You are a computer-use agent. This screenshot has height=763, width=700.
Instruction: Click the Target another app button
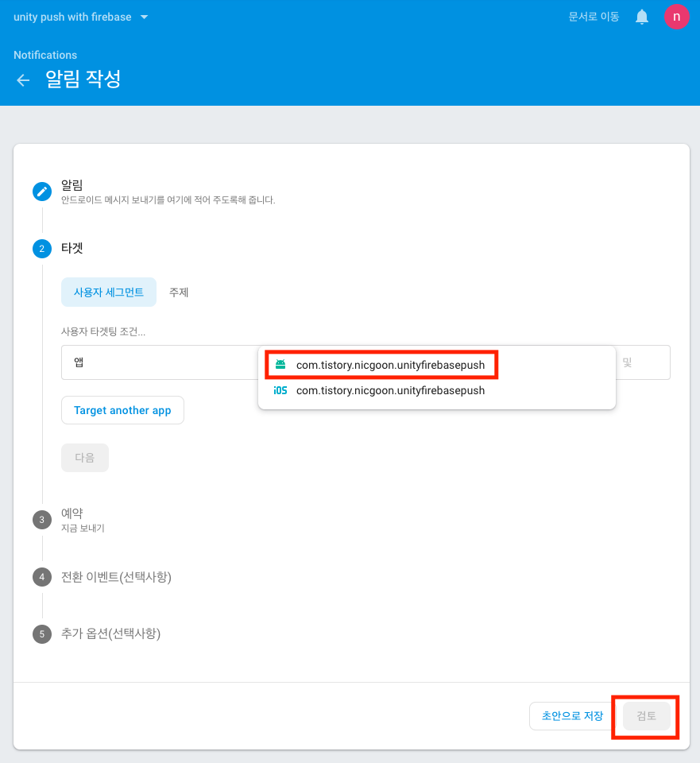pyautogui.click(x=122, y=410)
